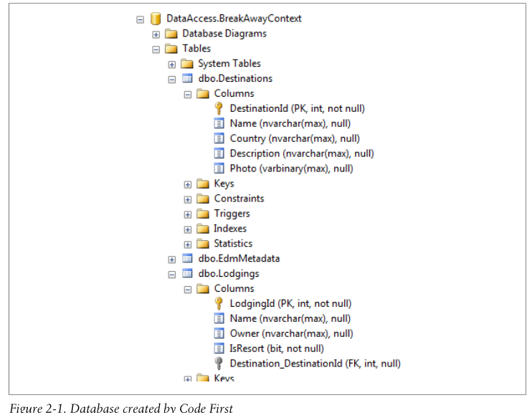Select the Indexes tree item
The width and height of the screenshot is (532, 413).
(230, 229)
